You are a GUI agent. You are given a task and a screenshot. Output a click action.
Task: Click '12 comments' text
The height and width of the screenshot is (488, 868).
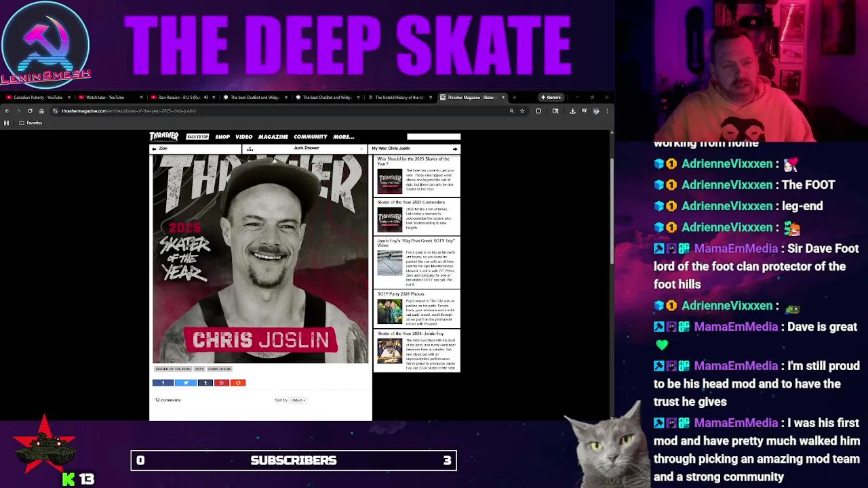[167, 401]
